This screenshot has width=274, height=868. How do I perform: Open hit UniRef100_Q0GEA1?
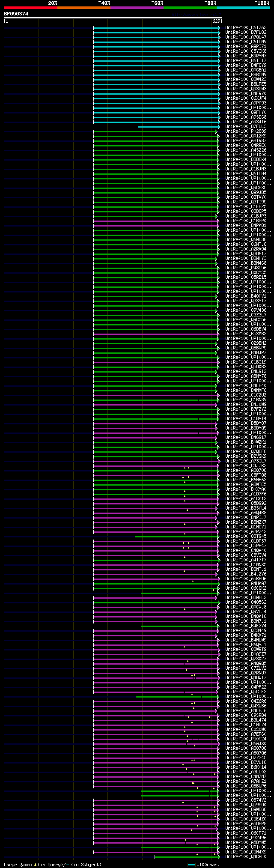246,70
